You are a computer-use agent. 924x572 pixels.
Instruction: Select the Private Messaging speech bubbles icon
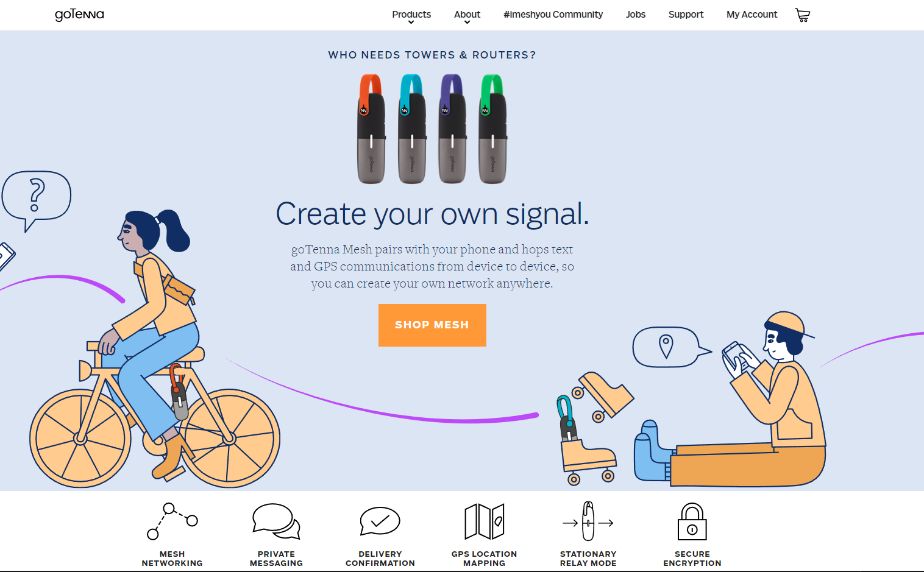click(x=276, y=521)
